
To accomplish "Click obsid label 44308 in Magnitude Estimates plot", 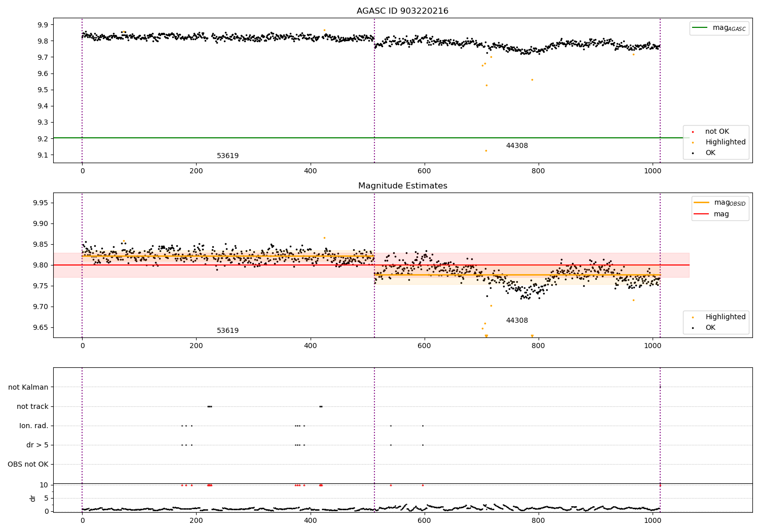I will pyautogui.click(x=517, y=321).
